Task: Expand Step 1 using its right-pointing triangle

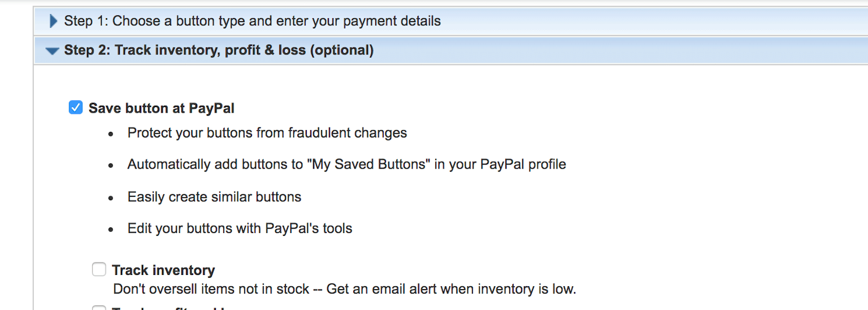Action: (x=54, y=21)
